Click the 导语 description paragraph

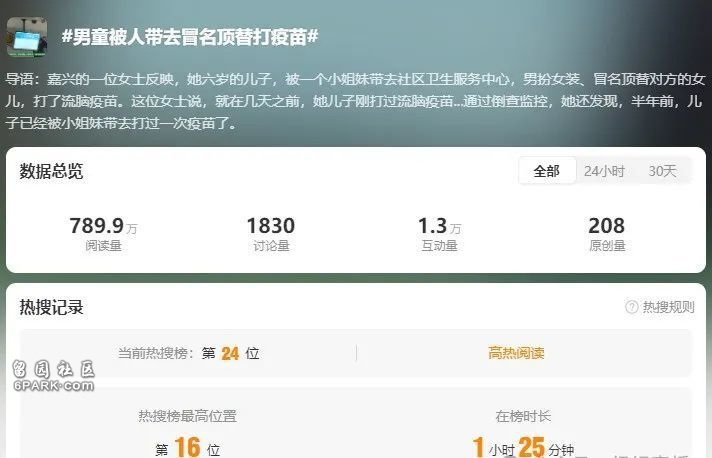coord(355,101)
